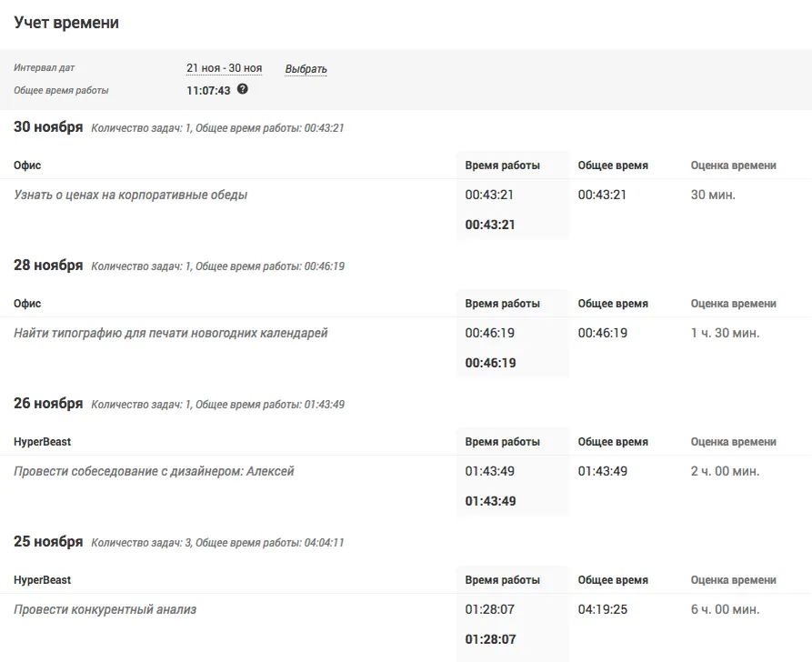Image resolution: width=812 pixels, height=662 pixels.
Task: Click Оценка времени column header for 26 ноября
Action: coord(733,442)
